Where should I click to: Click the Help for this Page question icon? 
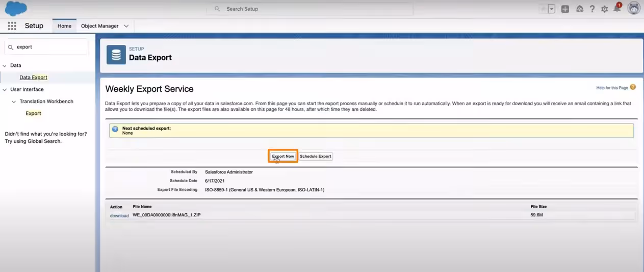(633, 87)
